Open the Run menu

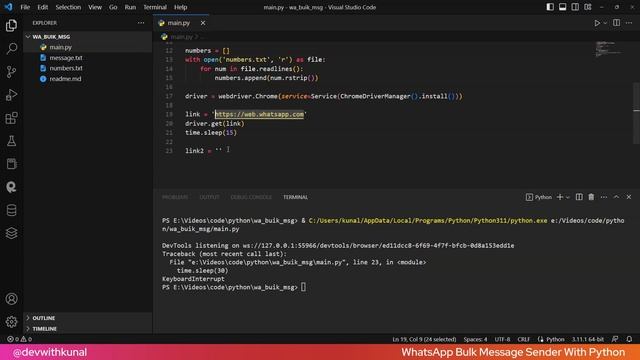pyautogui.click(x=130, y=7)
